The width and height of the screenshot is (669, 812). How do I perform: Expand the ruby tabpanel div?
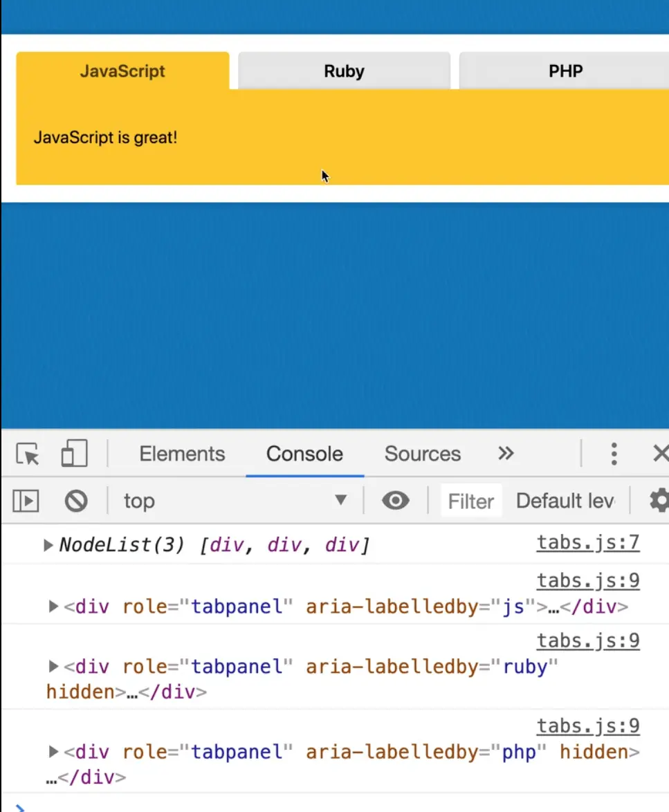click(x=53, y=667)
